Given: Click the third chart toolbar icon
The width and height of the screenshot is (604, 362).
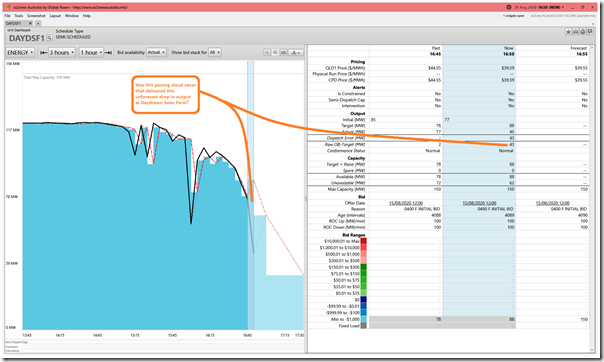Looking at the screenshot, I should click(x=284, y=52).
